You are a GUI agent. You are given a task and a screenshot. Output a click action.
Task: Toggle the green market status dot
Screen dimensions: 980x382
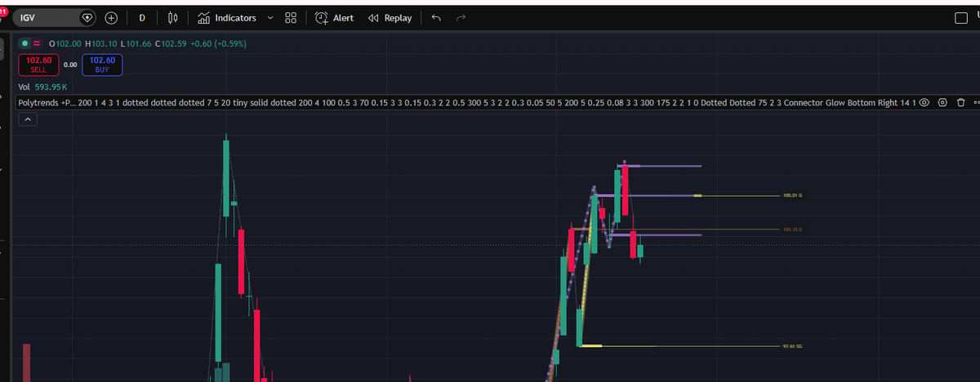point(25,43)
